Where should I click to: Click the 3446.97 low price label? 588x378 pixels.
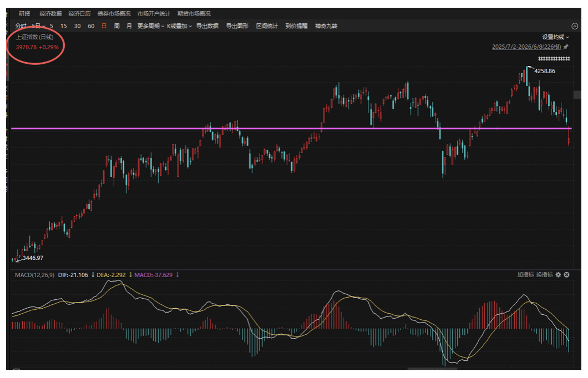[x=33, y=258]
